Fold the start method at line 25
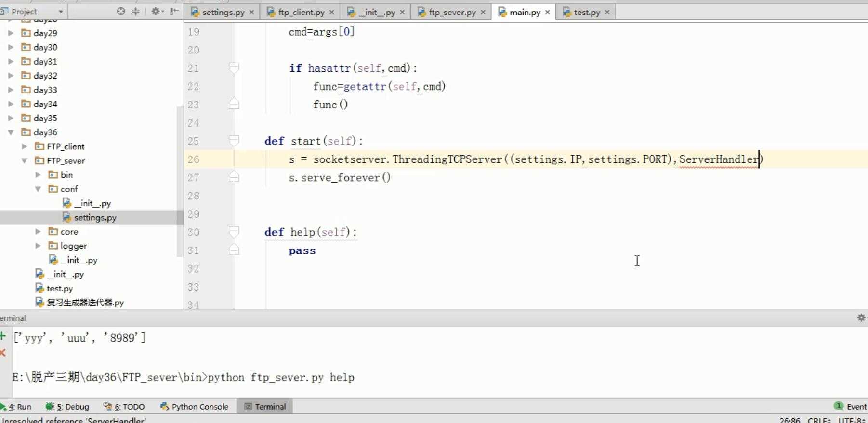The width and height of the screenshot is (868, 423). point(234,140)
